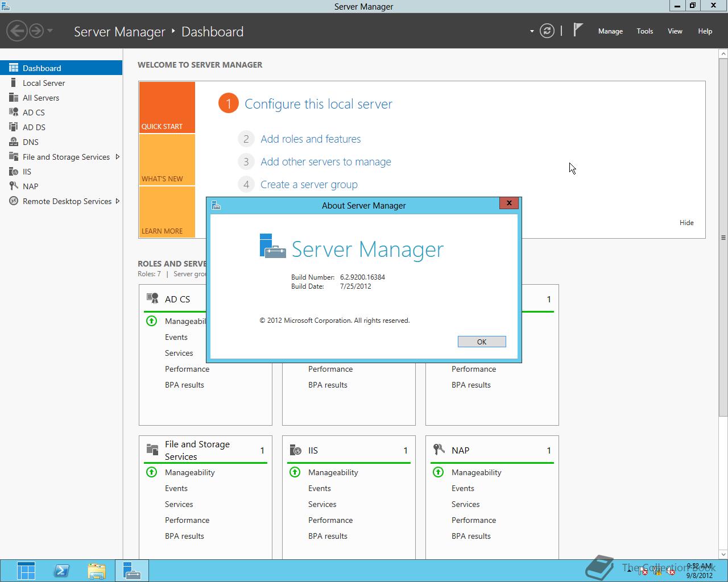Screen dimensions: 728x582
Task: Open Events in the IIS tile
Action: [320, 488]
